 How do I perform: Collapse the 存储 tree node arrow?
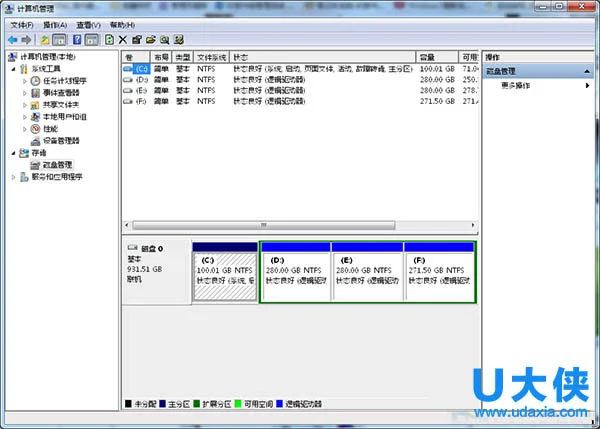point(13,153)
